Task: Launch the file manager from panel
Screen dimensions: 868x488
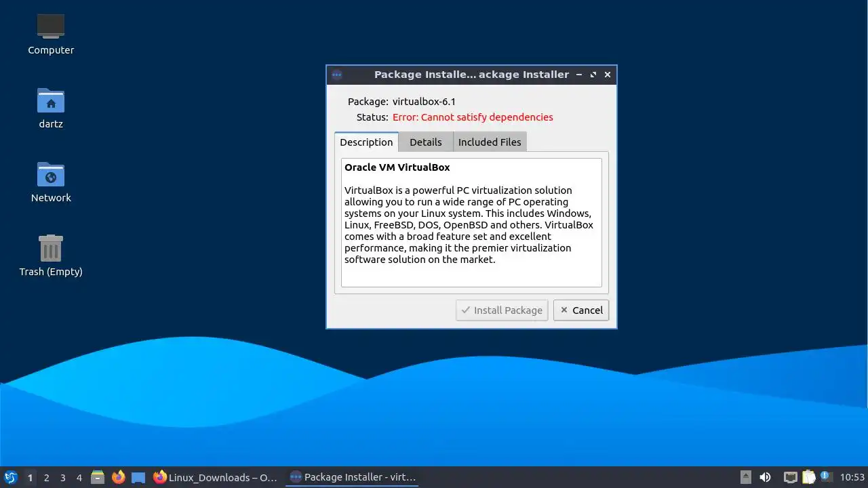Action: tap(98, 477)
